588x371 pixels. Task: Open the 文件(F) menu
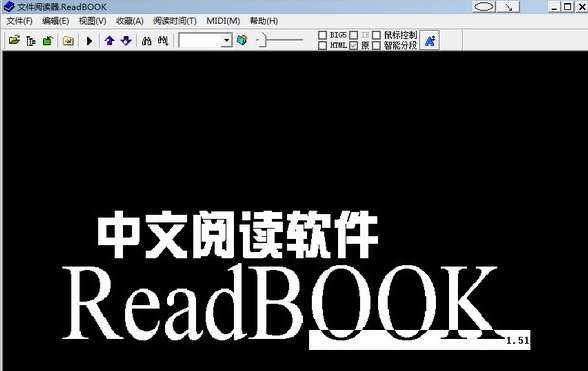coord(20,21)
